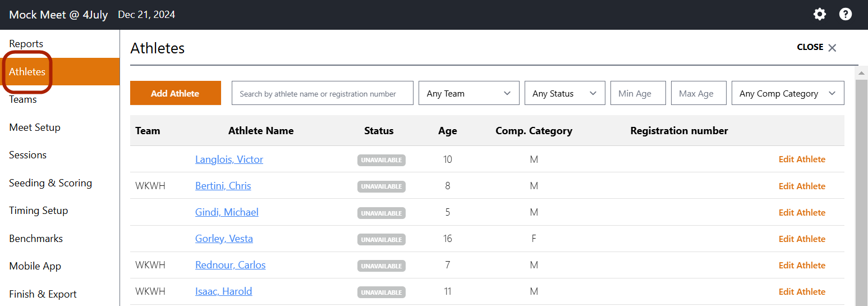Image resolution: width=868 pixels, height=306 pixels.
Task: Click the WKWH team cell for Isaac, Harold
Action: point(150,291)
